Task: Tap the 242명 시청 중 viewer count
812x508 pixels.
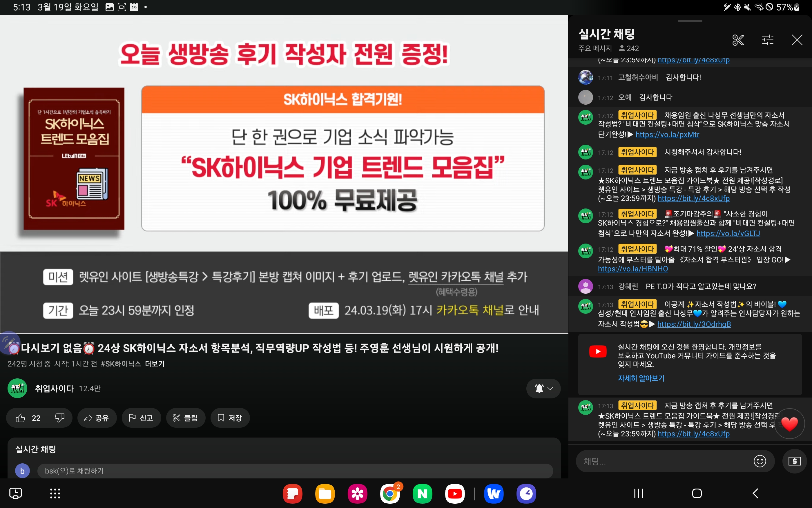Action: pyautogui.click(x=29, y=364)
